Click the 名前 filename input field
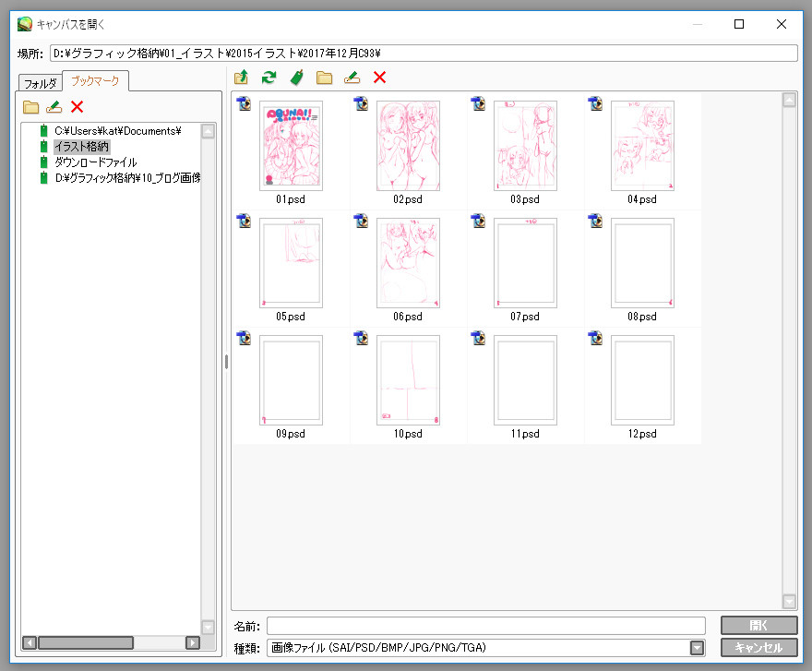812x671 pixels. [485, 626]
